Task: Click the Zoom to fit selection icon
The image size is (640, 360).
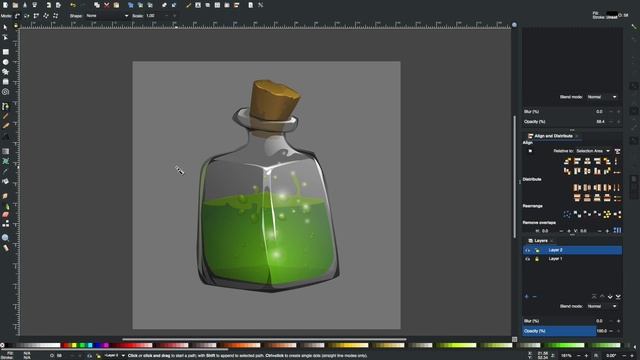Action: coord(131,5)
